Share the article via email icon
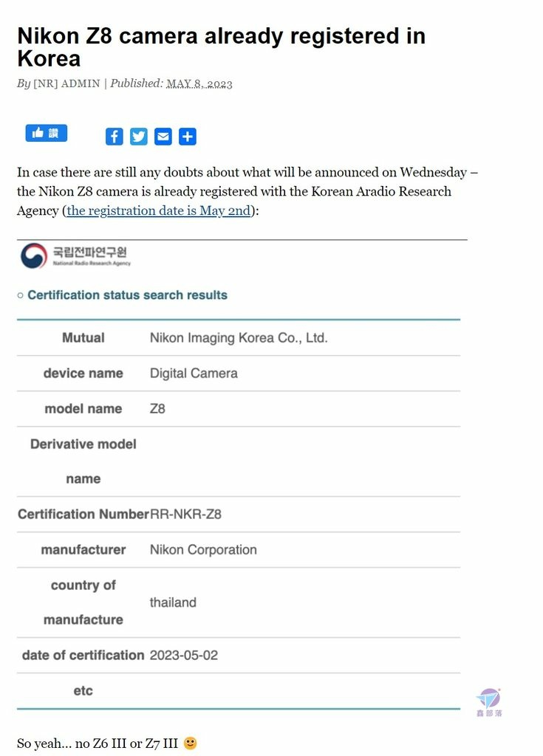 (x=163, y=137)
